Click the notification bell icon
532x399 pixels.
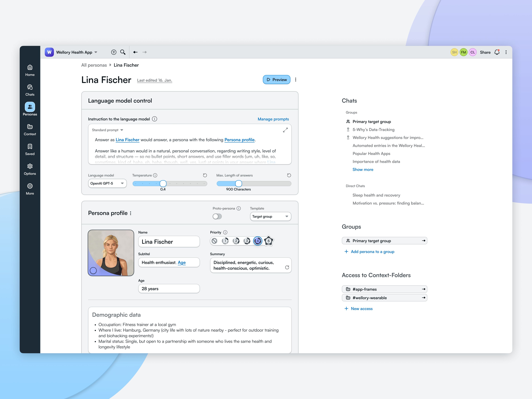pyautogui.click(x=497, y=52)
